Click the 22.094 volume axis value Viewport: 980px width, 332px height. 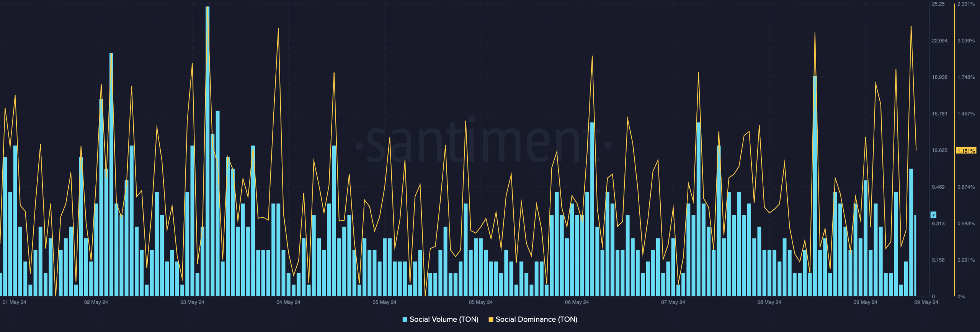(940, 41)
